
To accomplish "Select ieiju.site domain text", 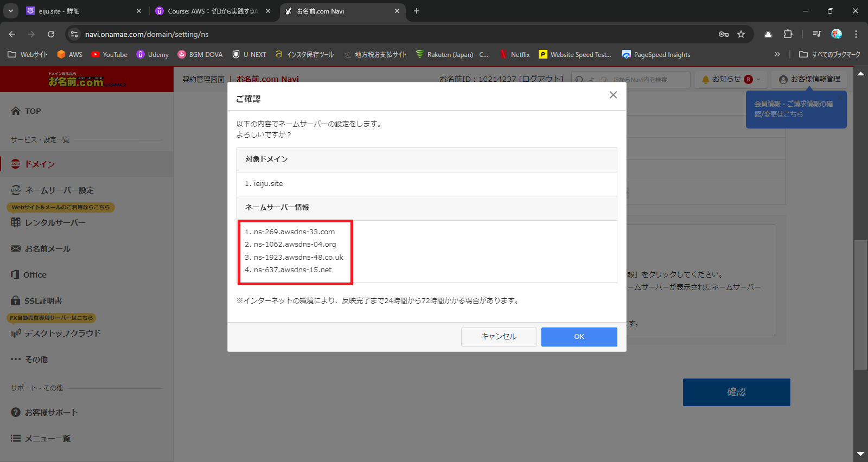I will 268,184.
